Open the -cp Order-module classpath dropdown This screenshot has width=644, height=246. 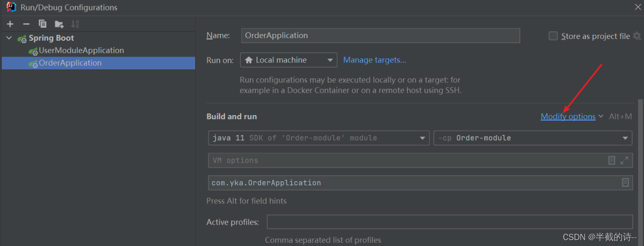click(x=533, y=138)
